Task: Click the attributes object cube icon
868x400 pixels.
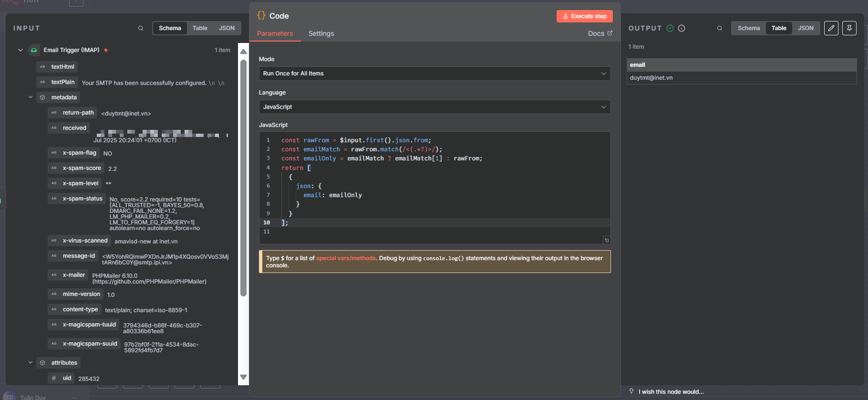Action: click(42, 363)
